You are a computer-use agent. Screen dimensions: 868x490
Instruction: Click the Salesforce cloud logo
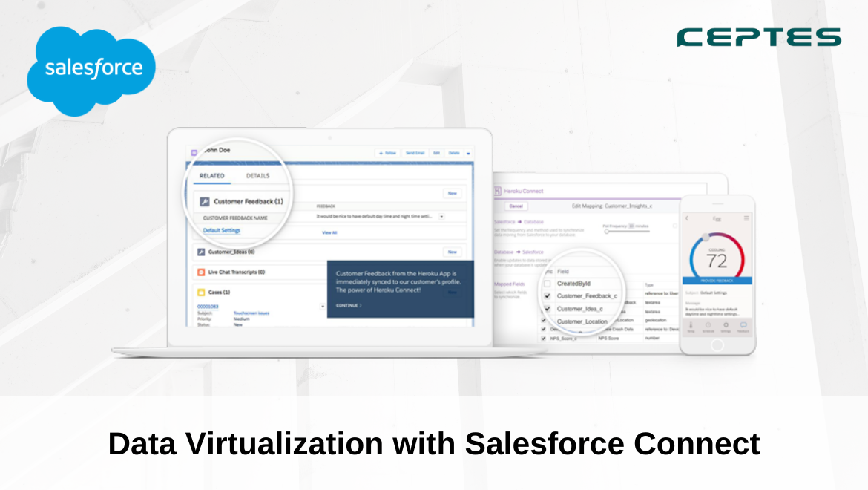tap(91, 71)
